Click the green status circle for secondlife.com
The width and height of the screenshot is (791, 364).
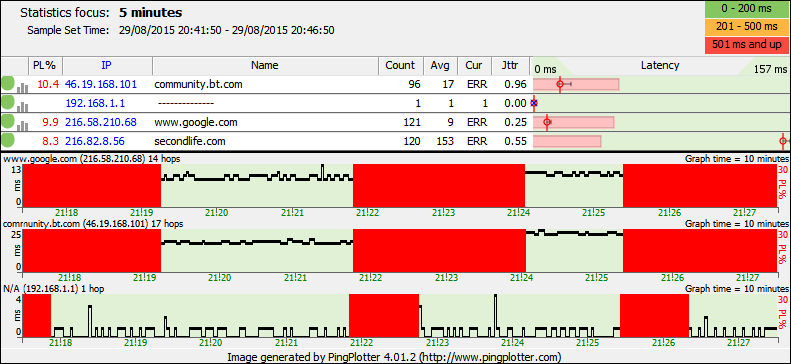(x=8, y=141)
